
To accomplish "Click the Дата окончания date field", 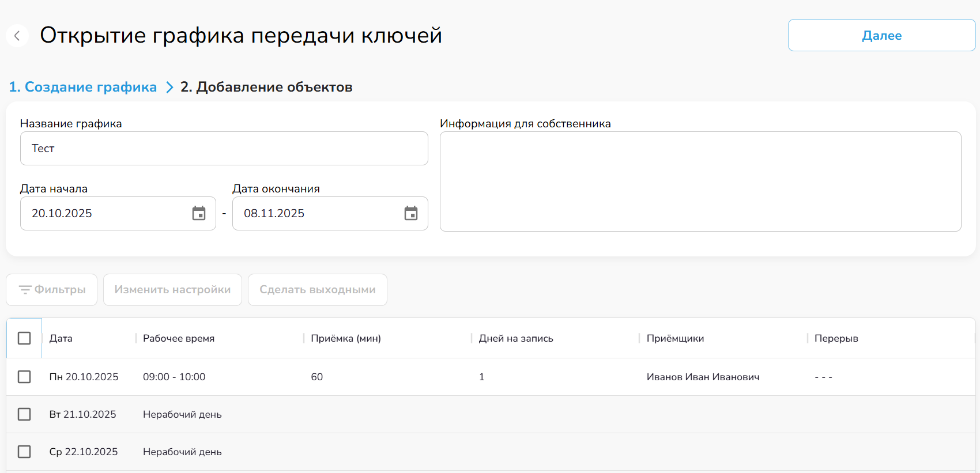I will click(317, 214).
